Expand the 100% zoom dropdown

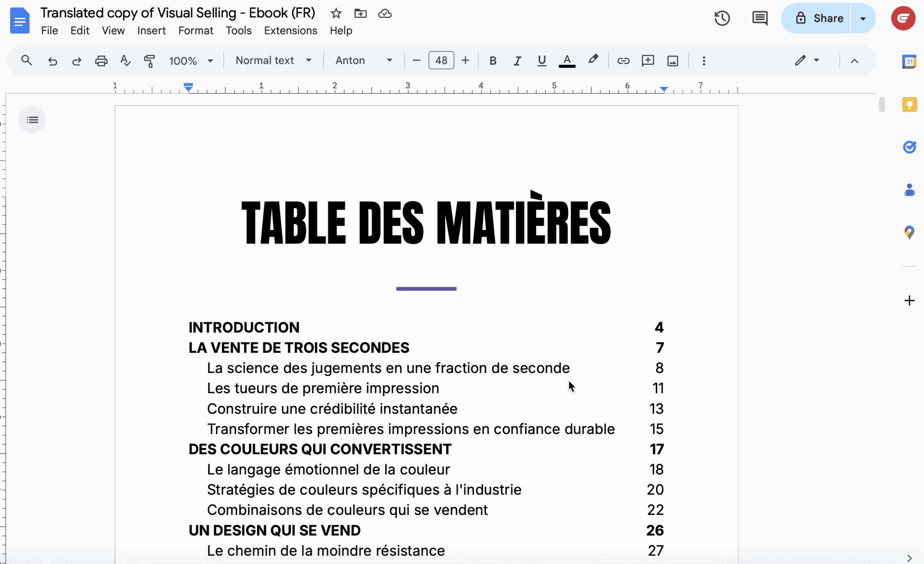(x=191, y=61)
